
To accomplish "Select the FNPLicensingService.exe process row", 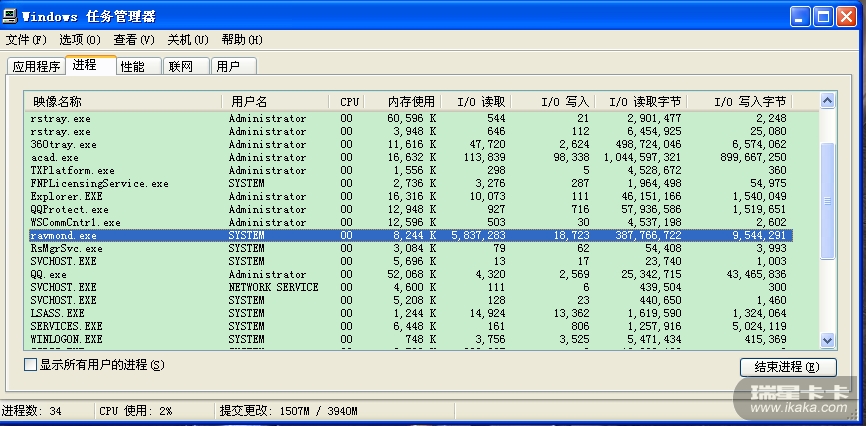I will (409, 183).
